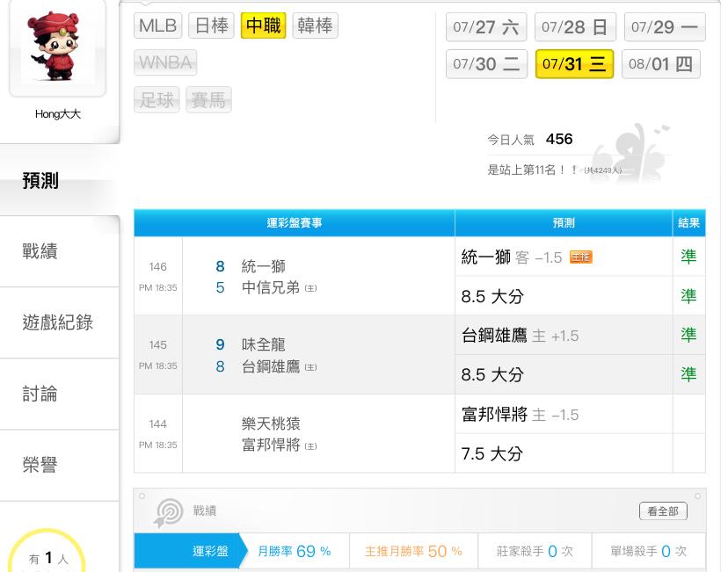
Task: Click 樂天桃猿 team name
Action: [271, 424]
